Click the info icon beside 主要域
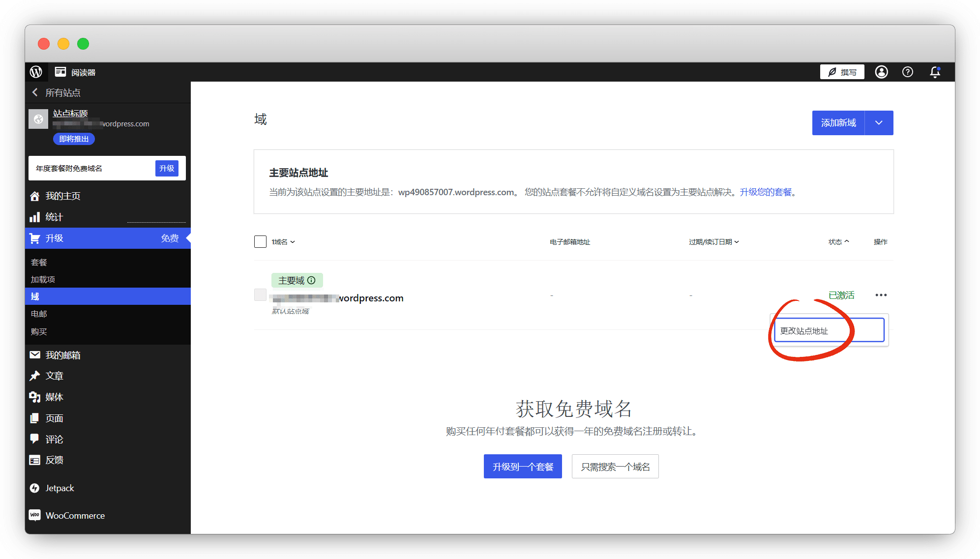 pos(311,280)
